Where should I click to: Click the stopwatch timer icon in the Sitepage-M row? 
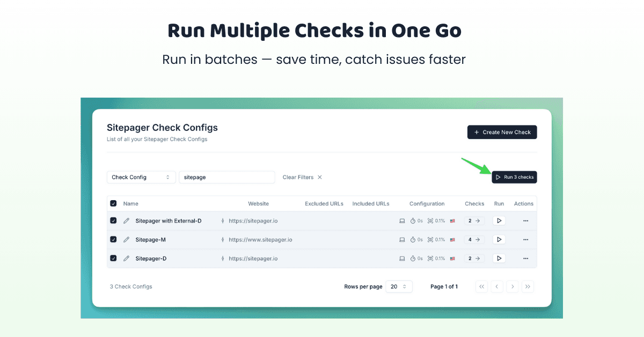pyautogui.click(x=413, y=239)
